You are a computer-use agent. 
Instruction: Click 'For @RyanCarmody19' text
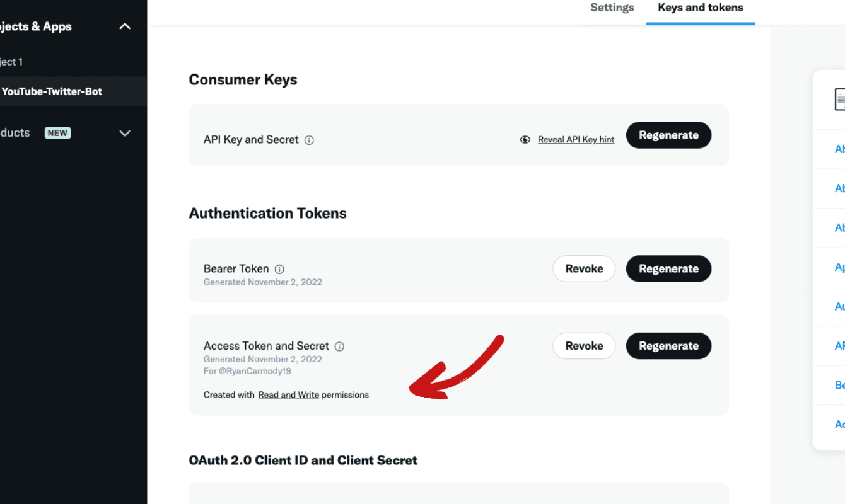[x=247, y=371]
